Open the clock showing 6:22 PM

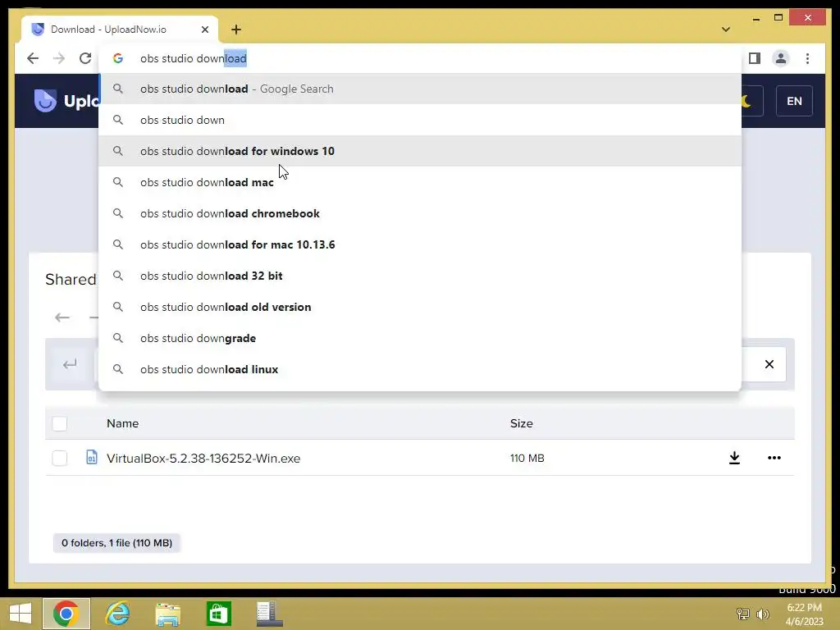804,614
